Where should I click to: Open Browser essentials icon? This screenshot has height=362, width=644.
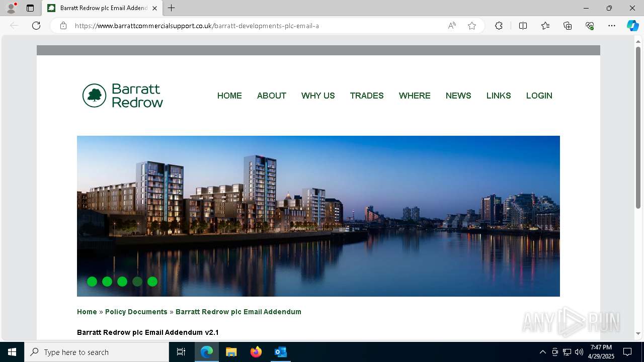(x=590, y=26)
